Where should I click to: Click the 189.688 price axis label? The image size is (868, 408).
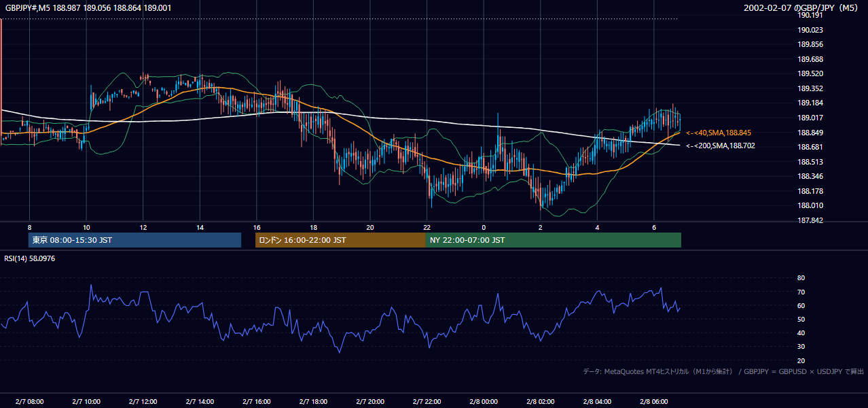pos(810,59)
